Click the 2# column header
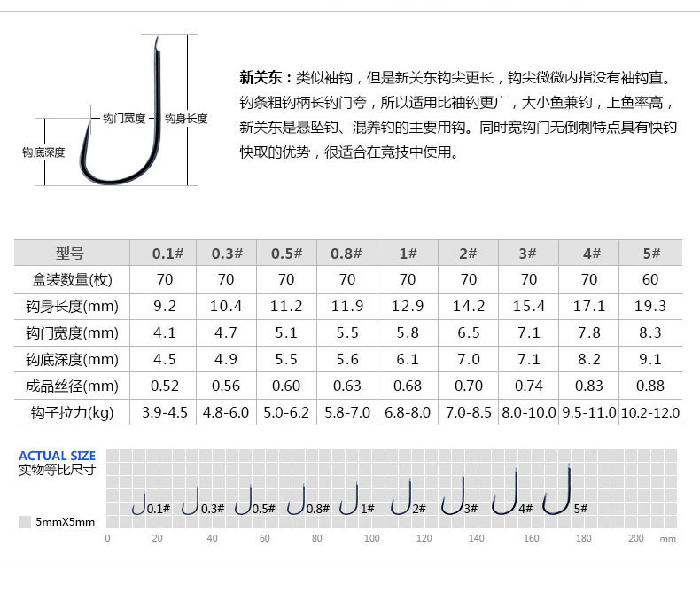This screenshot has width=700, height=601. click(469, 254)
